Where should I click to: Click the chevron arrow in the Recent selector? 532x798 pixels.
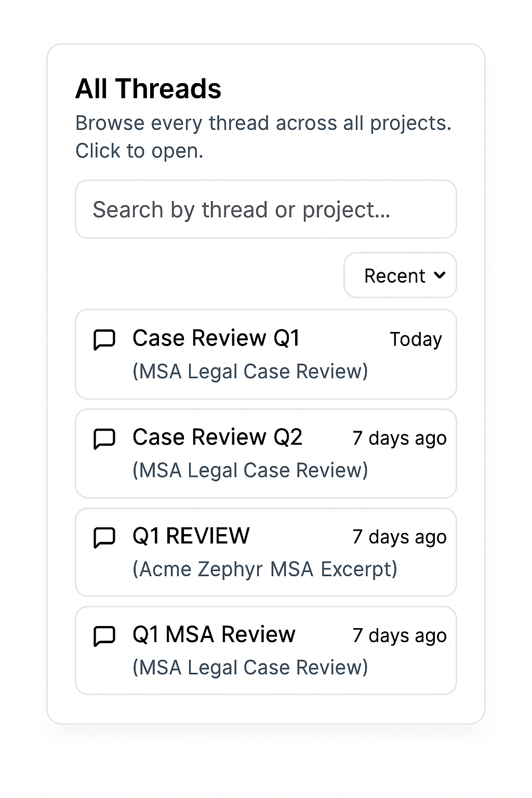point(440,275)
